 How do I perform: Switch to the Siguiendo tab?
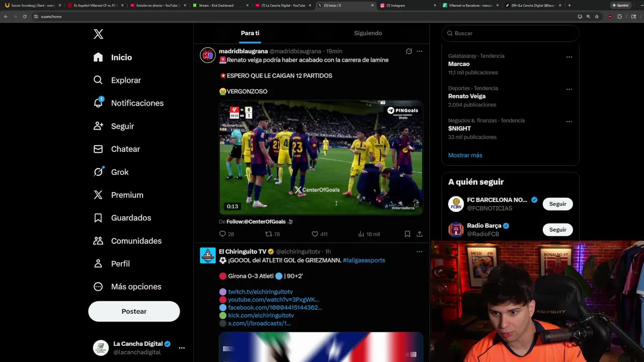(x=368, y=33)
